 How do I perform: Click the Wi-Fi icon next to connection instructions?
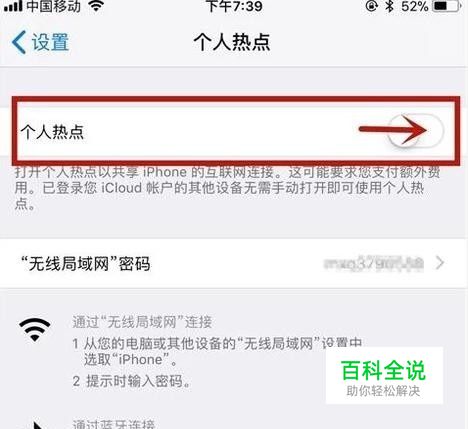tap(35, 329)
